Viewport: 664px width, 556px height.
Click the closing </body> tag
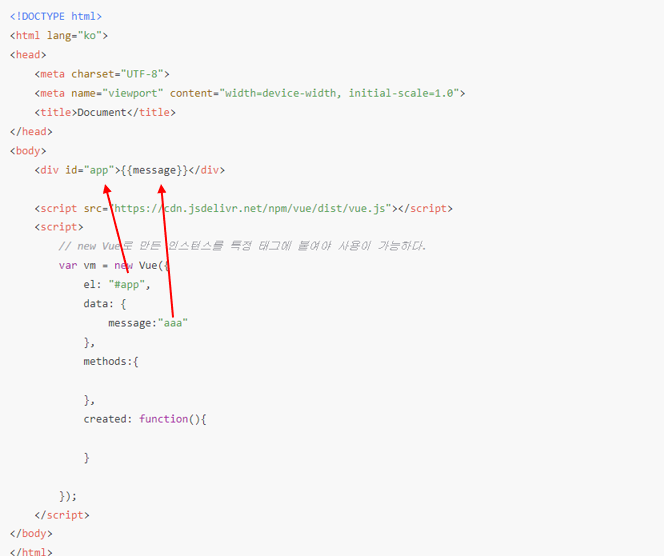pyautogui.click(x=31, y=534)
